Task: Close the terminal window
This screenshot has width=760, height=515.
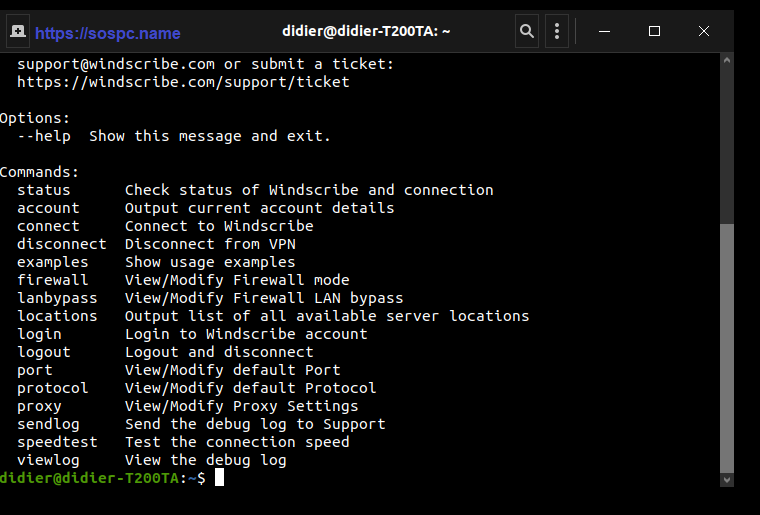Action: pos(704,32)
